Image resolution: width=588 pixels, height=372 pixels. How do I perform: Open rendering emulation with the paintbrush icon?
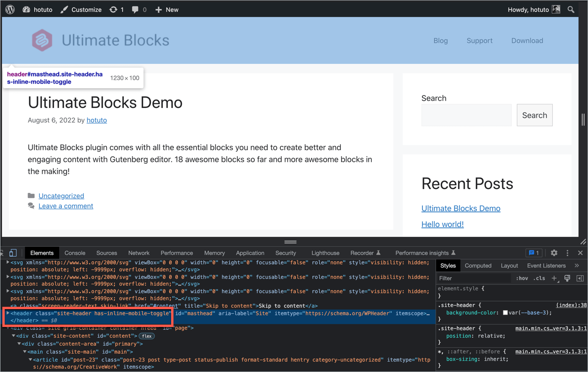[x=567, y=278]
